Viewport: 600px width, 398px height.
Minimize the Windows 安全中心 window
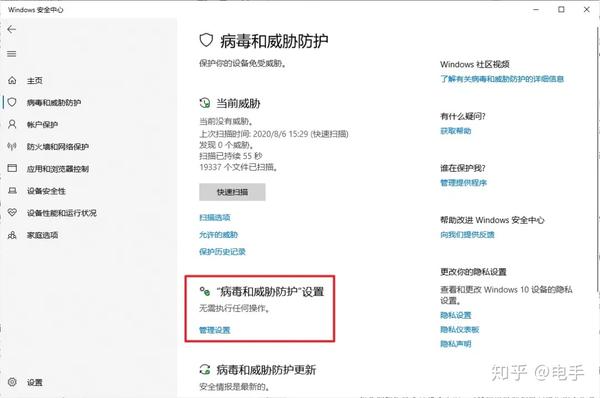(x=536, y=9)
